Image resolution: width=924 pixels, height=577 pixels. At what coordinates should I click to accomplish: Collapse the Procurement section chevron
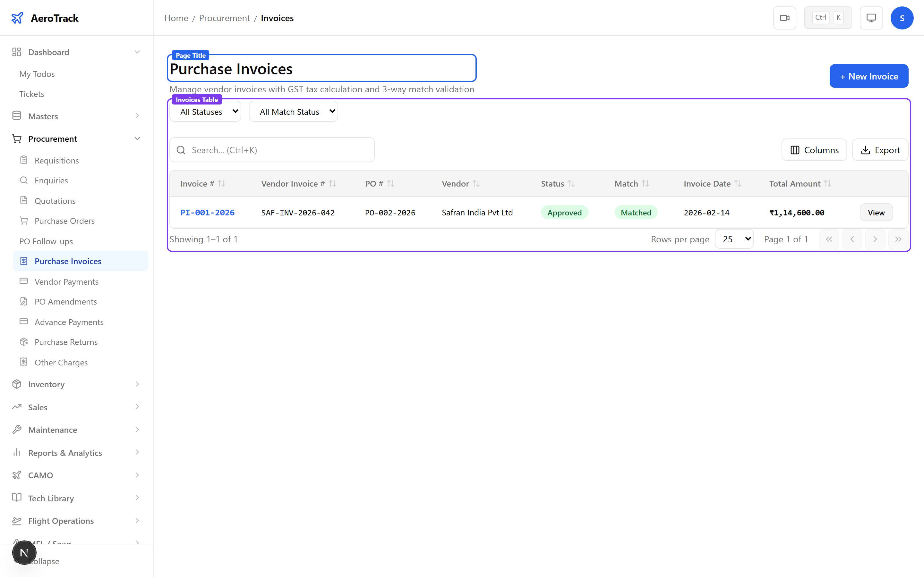coord(137,138)
